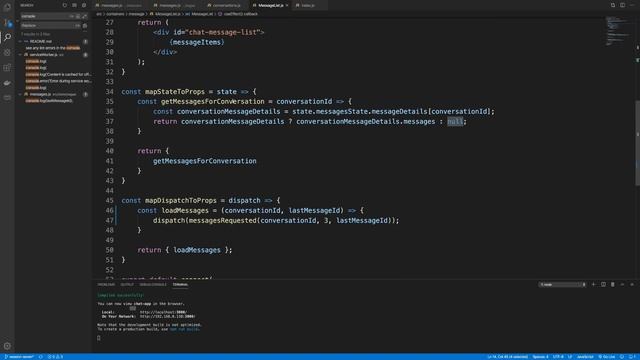This screenshot has height=360, width=640.
Task: Open the localhost:3000 link in the terminal
Action: coord(163,312)
